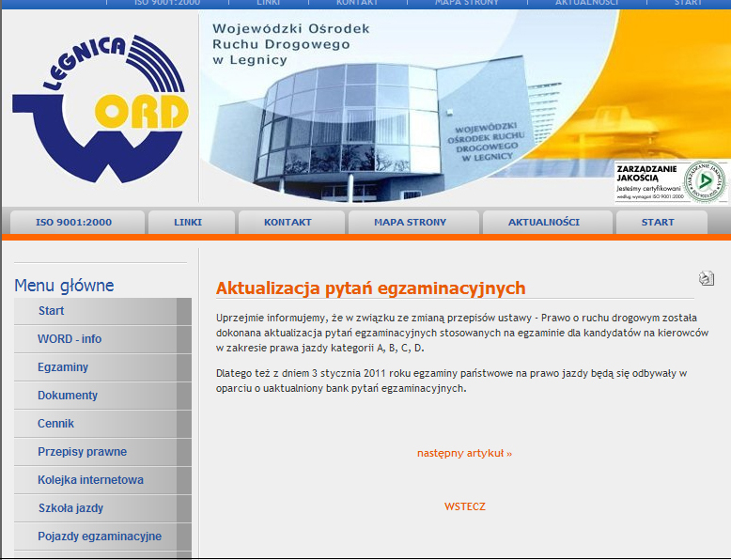Click the ISO quality management certificate badge
The width and height of the screenshot is (731, 560).
pos(671,181)
